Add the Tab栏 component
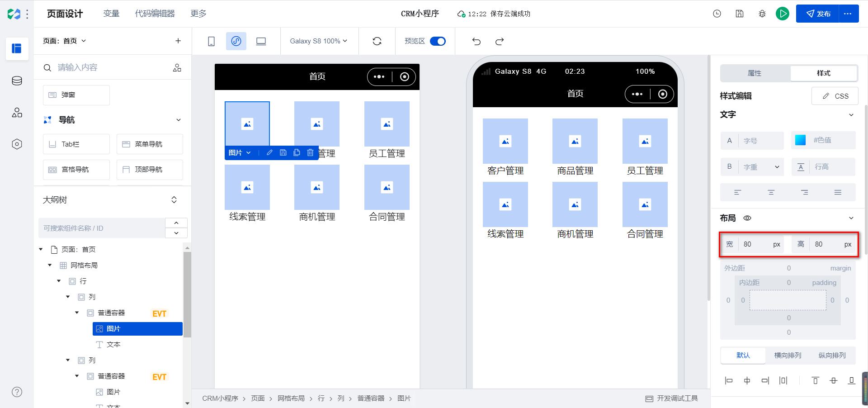Image resolution: width=868 pixels, height=408 pixels. pos(76,144)
